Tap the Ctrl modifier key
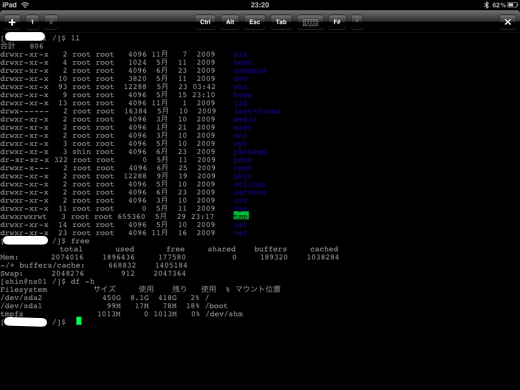The image size is (520, 390). tap(205, 22)
